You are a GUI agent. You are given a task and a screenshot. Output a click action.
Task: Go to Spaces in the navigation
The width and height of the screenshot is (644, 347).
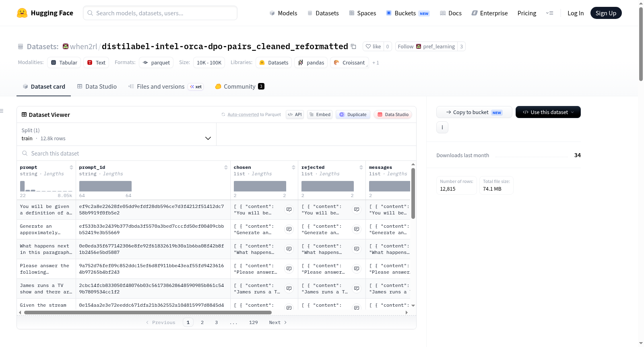pos(363,13)
